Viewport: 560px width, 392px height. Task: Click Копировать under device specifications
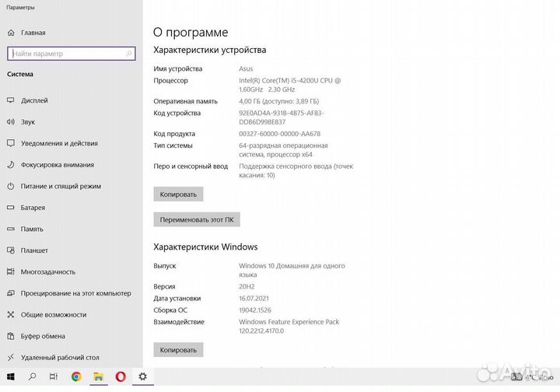[178, 194]
